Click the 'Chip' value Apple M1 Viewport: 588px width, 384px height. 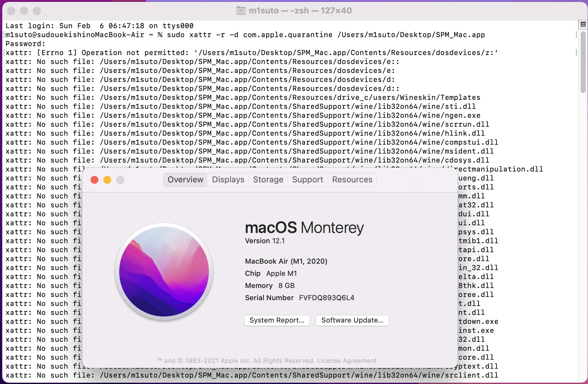click(282, 273)
